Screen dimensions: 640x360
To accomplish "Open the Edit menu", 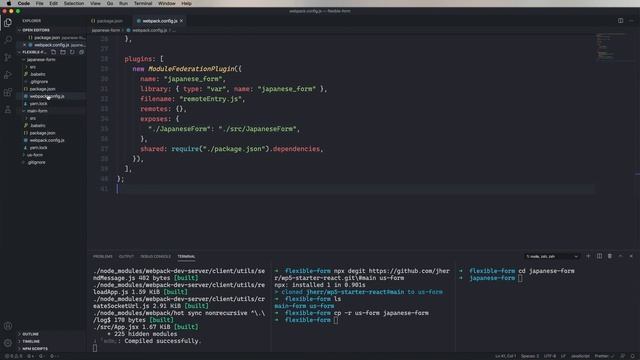I will (53, 3).
